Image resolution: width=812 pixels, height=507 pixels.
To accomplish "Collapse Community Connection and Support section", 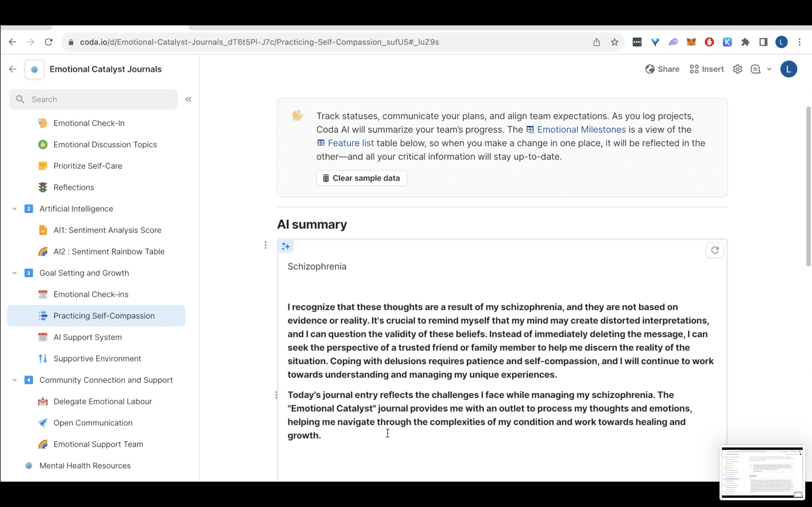I will [x=15, y=380].
